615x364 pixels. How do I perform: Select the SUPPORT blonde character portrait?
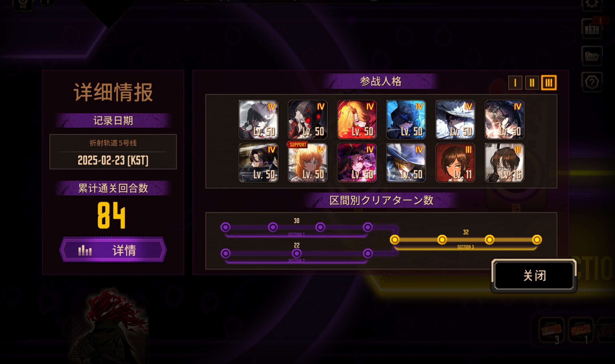[307, 162]
